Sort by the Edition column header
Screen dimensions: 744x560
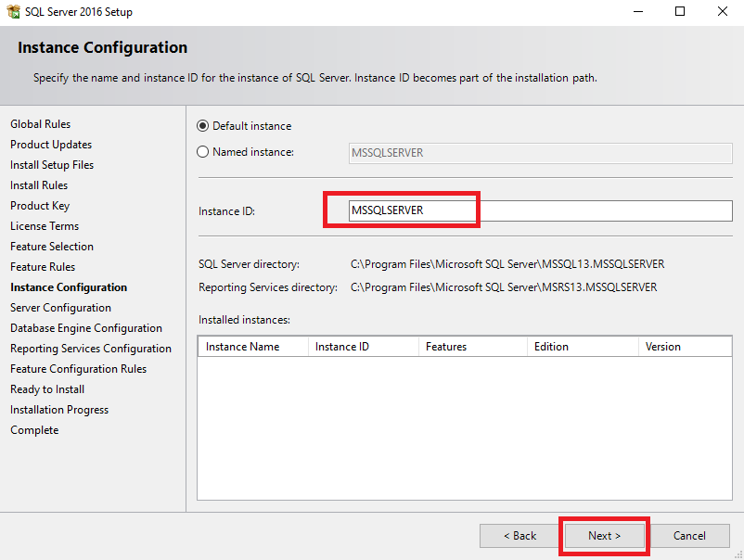click(584, 347)
